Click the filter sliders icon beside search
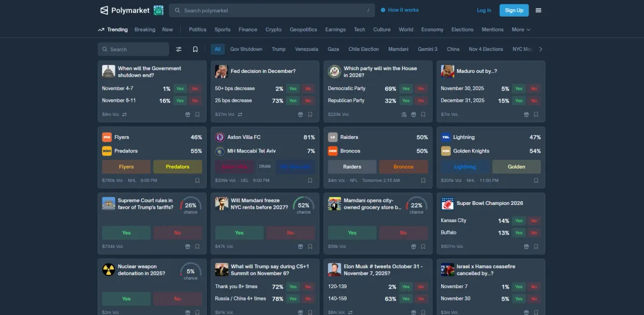 click(x=179, y=49)
